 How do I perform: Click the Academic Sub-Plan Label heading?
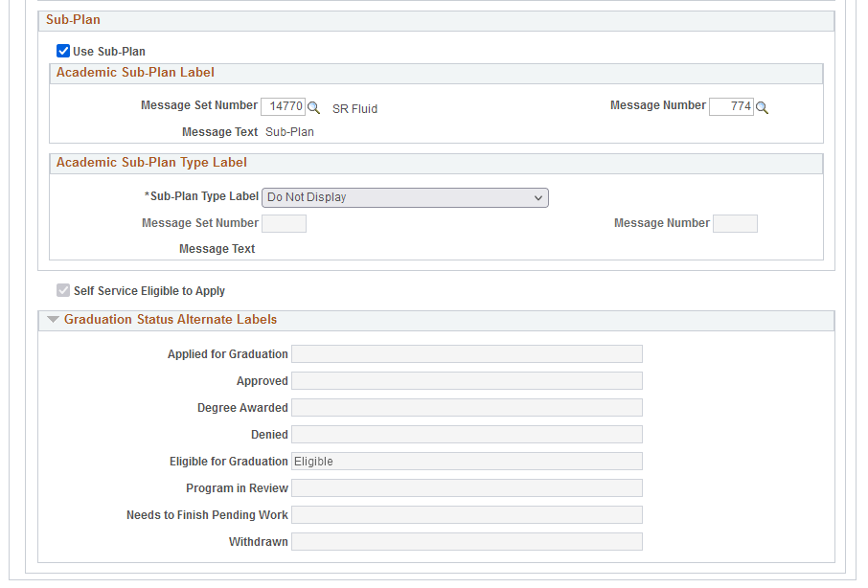[x=135, y=73]
